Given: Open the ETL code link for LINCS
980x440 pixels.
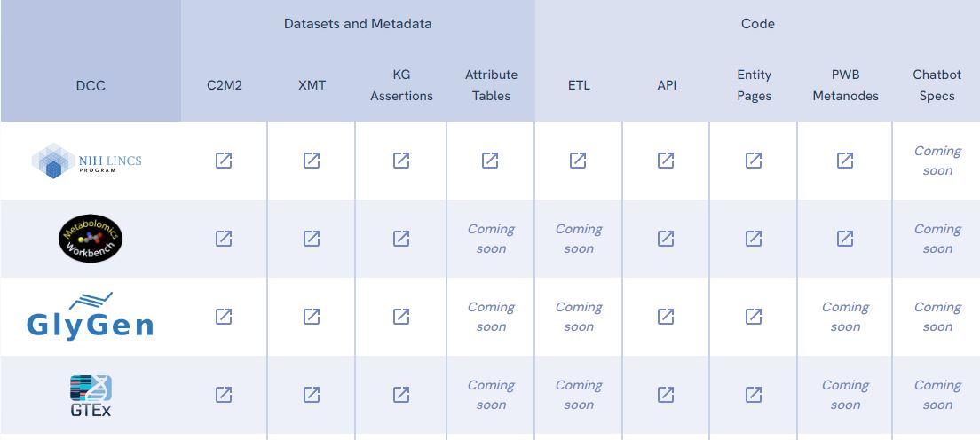Looking at the screenshot, I should point(578,161).
